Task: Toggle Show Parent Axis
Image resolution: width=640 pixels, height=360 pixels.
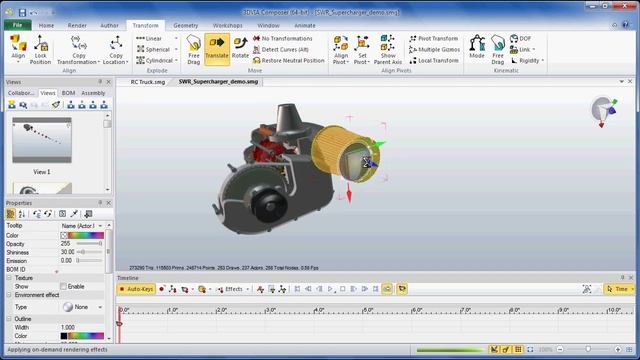Action: [388, 49]
